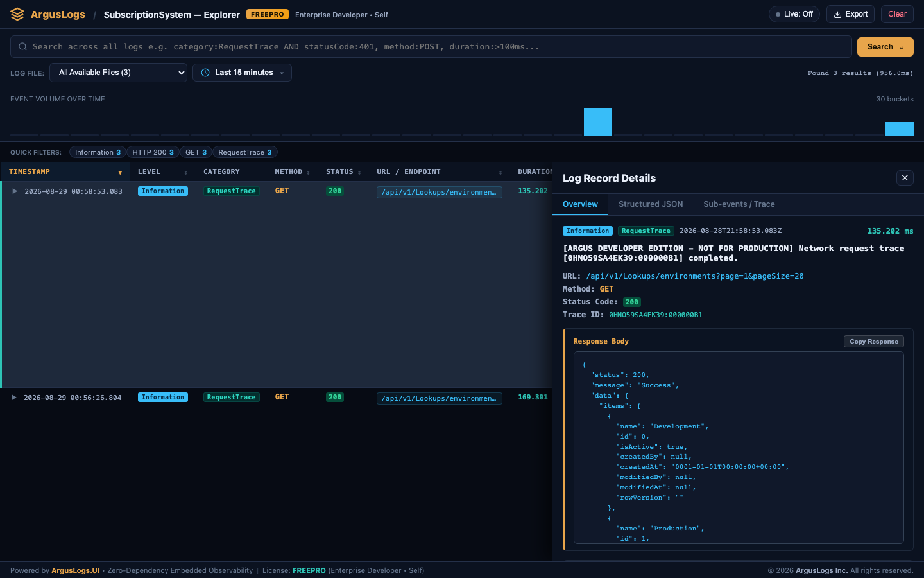This screenshot has width=924, height=578.
Task: Apply the Information quick filter
Action: click(98, 152)
